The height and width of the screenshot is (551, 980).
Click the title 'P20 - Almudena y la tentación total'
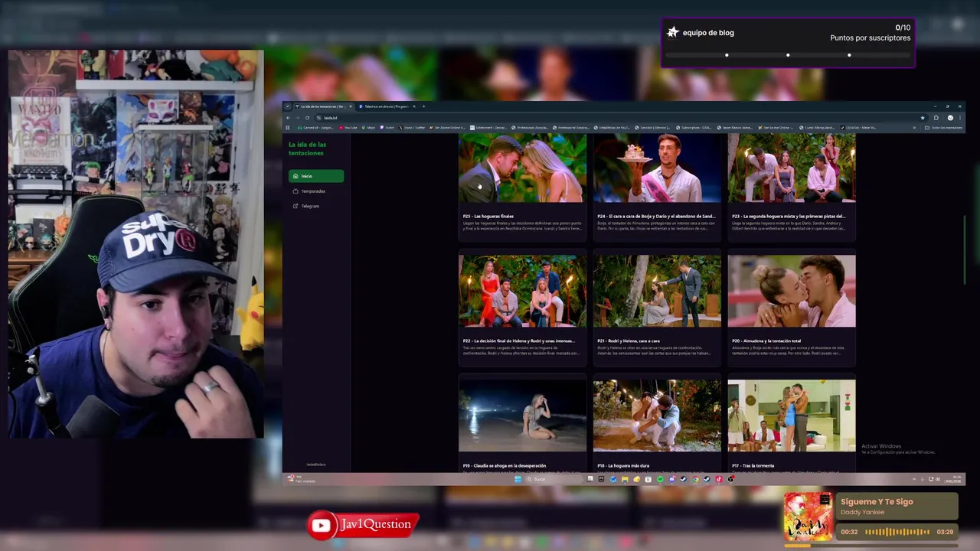point(767,341)
